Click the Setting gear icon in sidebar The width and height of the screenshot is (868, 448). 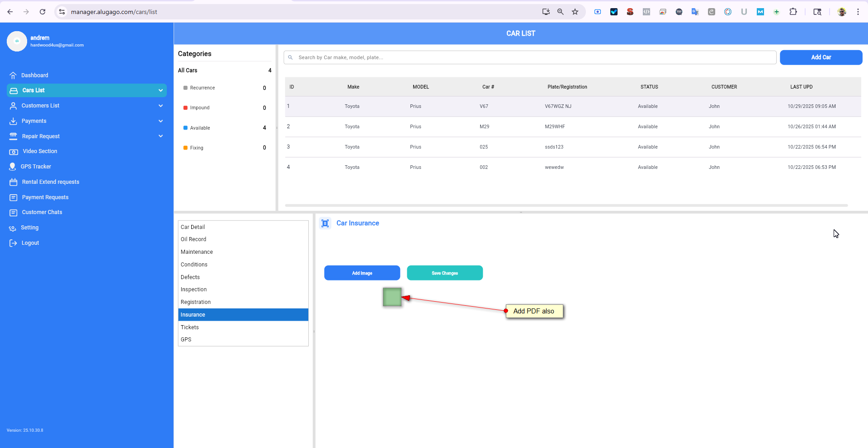(x=13, y=228)
